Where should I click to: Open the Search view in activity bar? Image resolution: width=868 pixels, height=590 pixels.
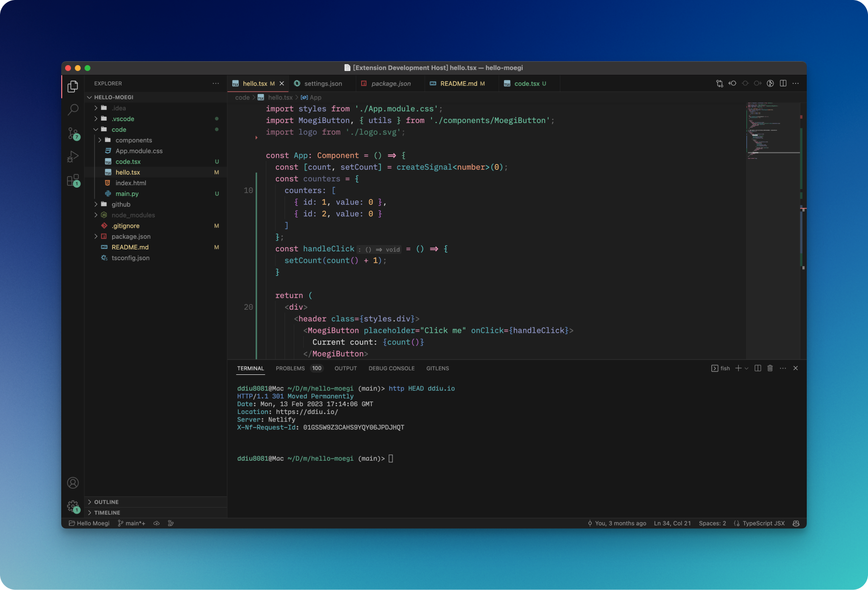(73, 110)
